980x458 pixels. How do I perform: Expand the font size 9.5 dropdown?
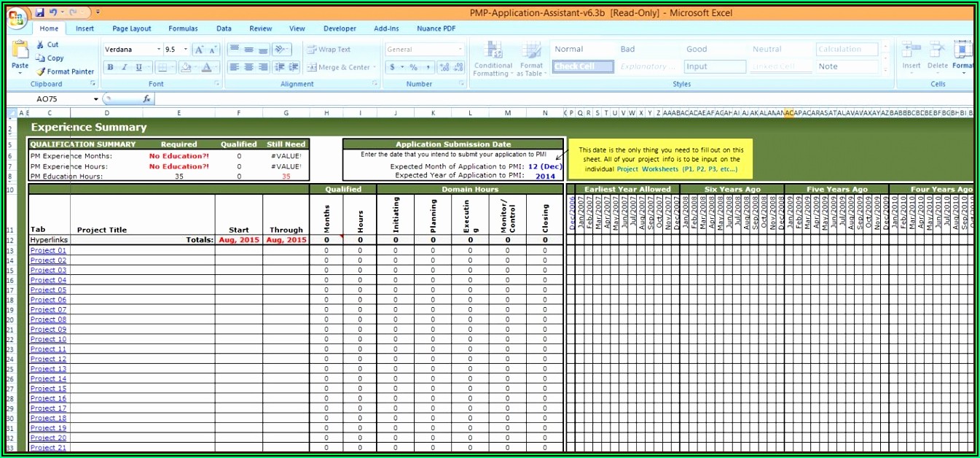(185, 50)
